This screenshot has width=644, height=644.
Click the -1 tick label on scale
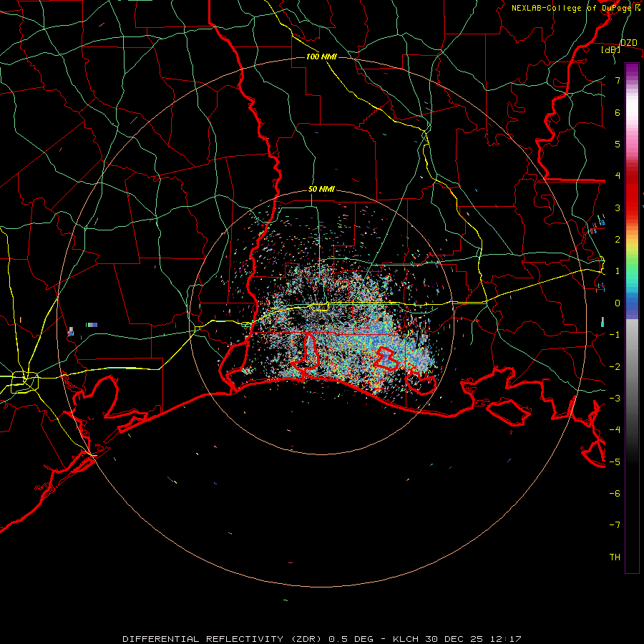pos(615,335)
